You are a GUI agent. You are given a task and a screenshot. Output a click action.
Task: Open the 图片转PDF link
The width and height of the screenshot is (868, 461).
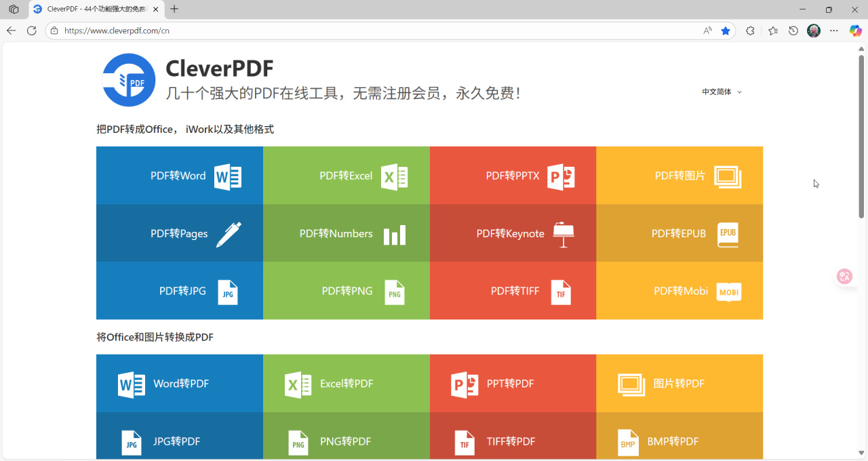coord(679,384)
